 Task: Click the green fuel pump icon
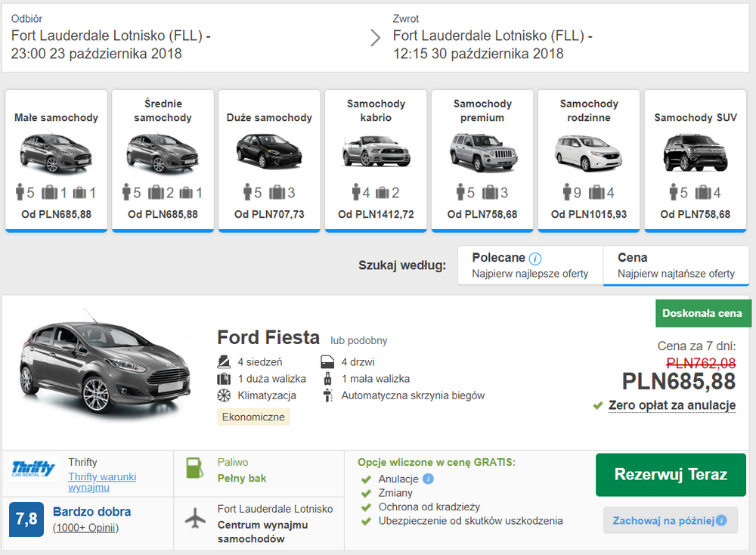pyautogui.click(x=196, y=469)
